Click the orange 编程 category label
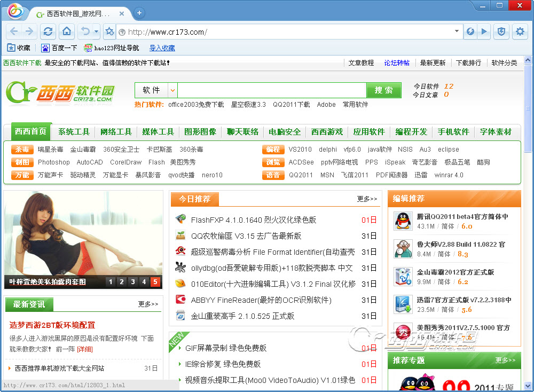Viewport: 534px width, 392px height. click(x=273, y=149)
